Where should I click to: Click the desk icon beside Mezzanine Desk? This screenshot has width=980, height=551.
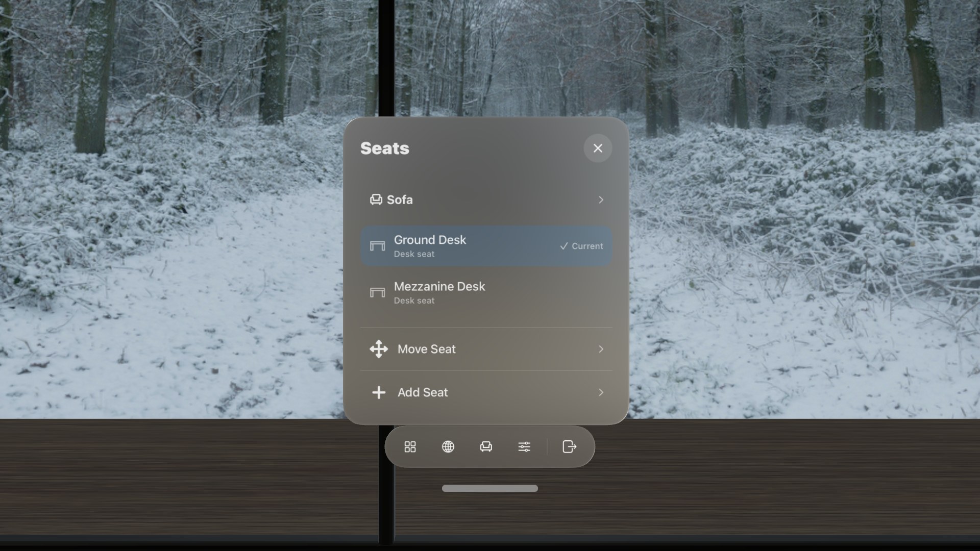(377, 292)
